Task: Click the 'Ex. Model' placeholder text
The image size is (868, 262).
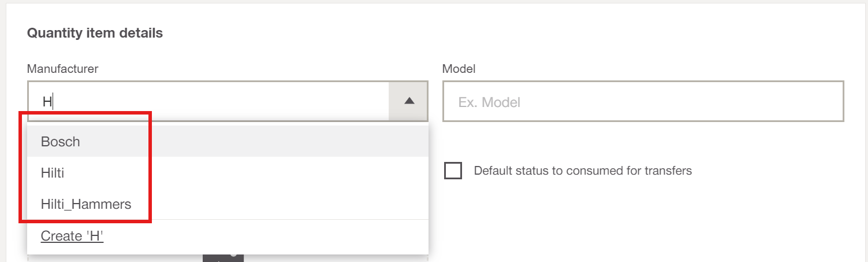Action: coord(489,102)
